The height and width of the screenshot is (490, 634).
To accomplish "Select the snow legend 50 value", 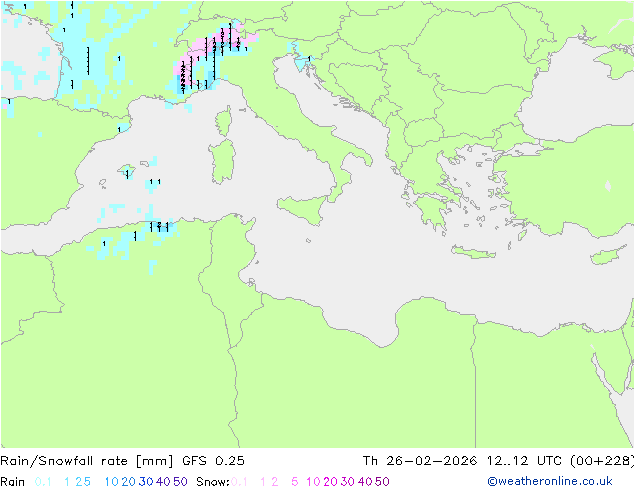I will click(x=382, y=482).
